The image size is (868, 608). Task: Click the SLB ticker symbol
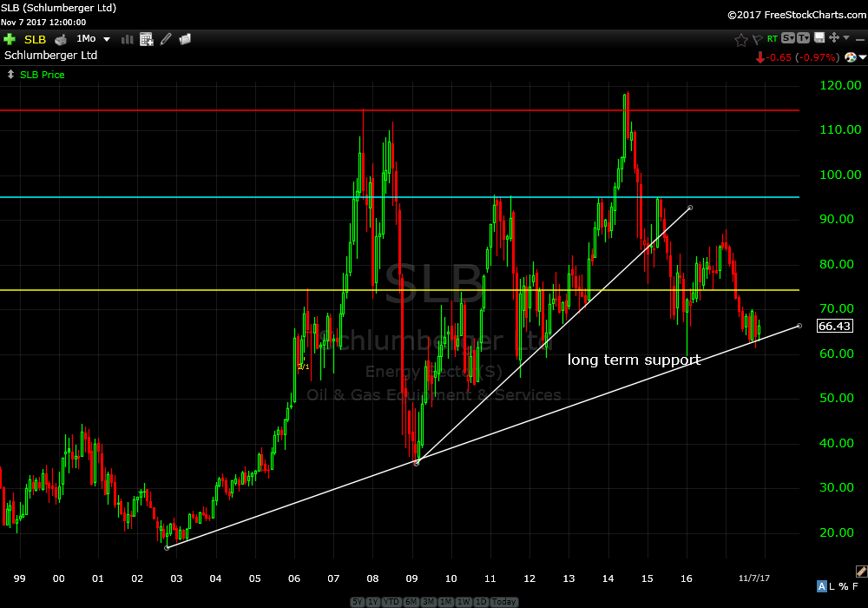click(x=35, y=39)
